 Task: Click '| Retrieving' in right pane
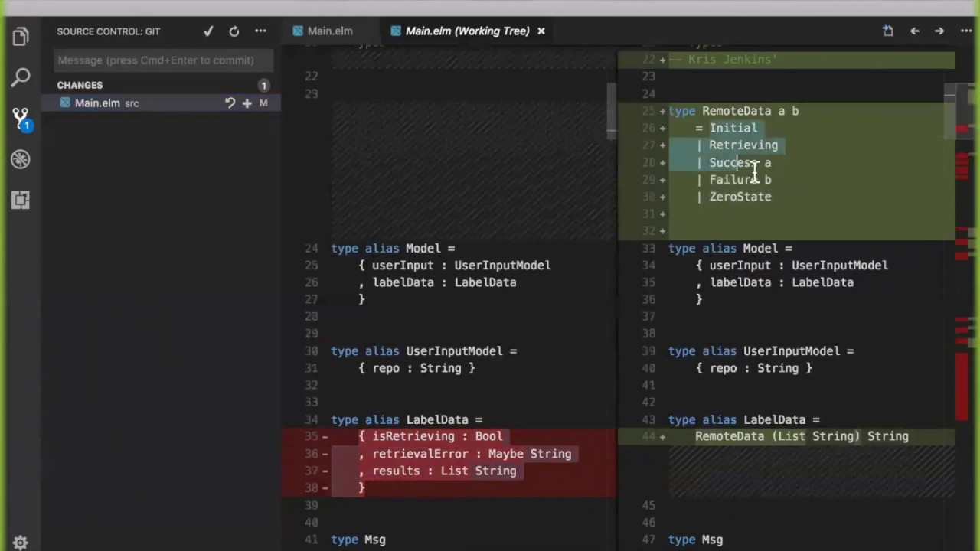(x=737, y=145)
